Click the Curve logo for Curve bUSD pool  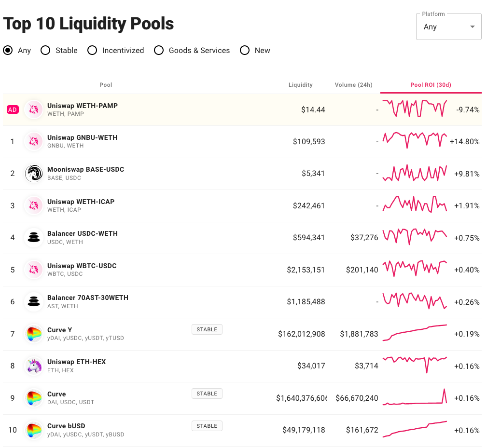point(33,430)
